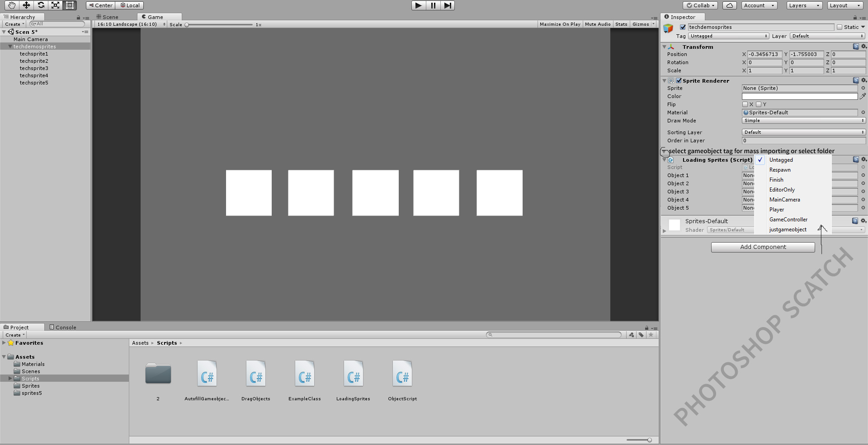868x445 pixels.
Task: Choose Respawn tag from the list
Action: click(x=780, y=170)
